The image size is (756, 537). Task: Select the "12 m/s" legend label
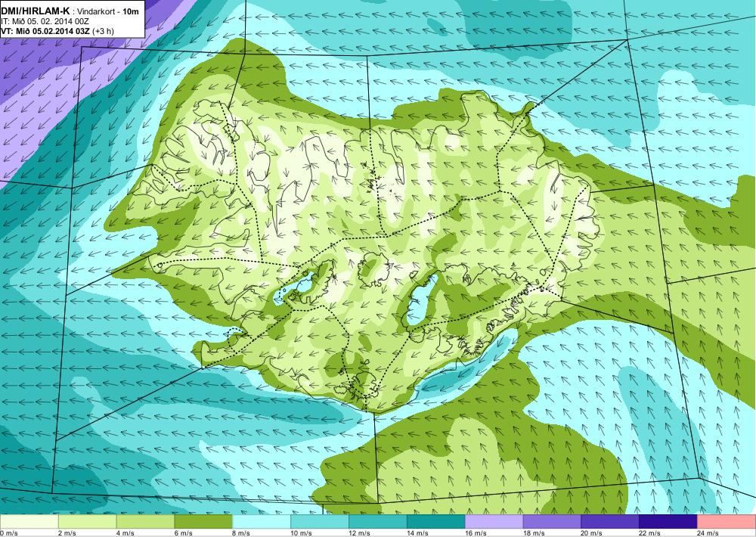(x=359, y=533)
